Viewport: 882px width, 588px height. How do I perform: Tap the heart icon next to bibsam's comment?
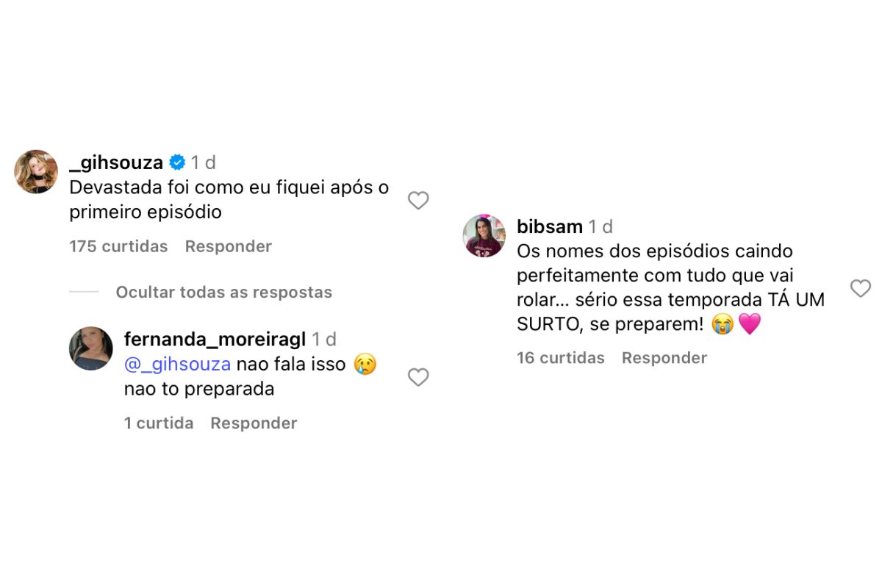[x=861, y=288]
